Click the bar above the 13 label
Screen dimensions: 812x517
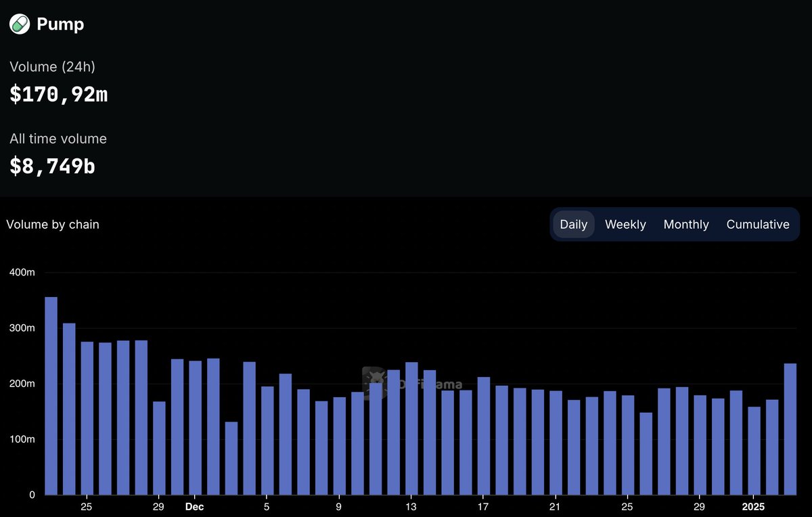[411, 428]
